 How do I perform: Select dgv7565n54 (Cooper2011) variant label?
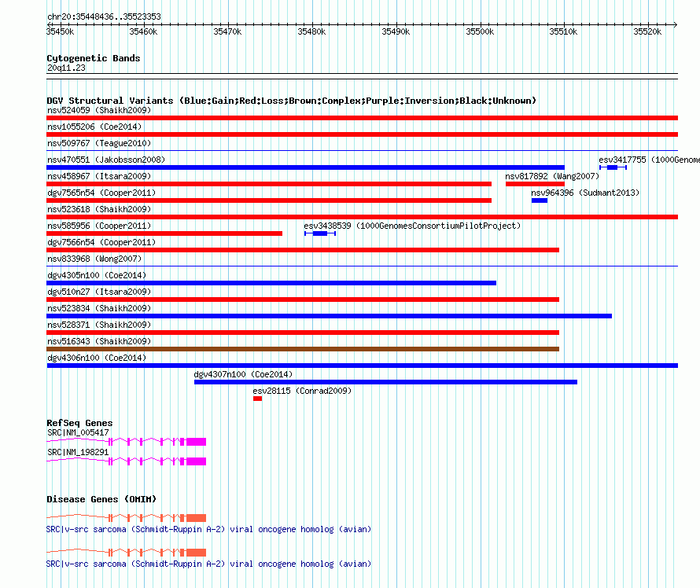point(101,193)
